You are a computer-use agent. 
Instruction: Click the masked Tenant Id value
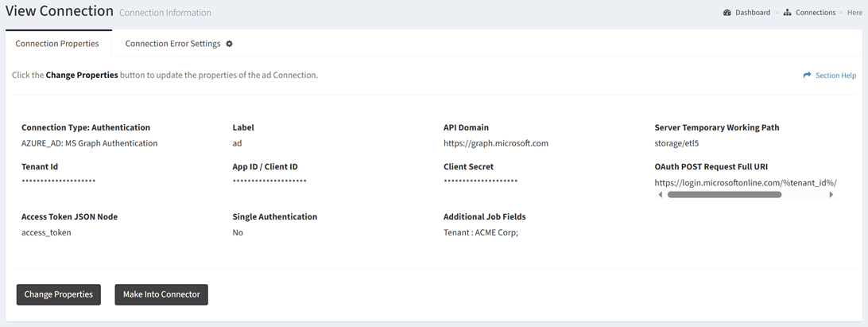point(58,181)
